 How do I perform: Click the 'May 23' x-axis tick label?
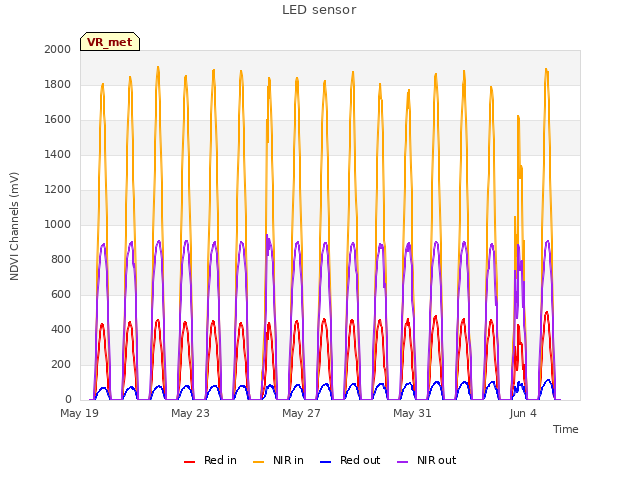pos(190,413)
